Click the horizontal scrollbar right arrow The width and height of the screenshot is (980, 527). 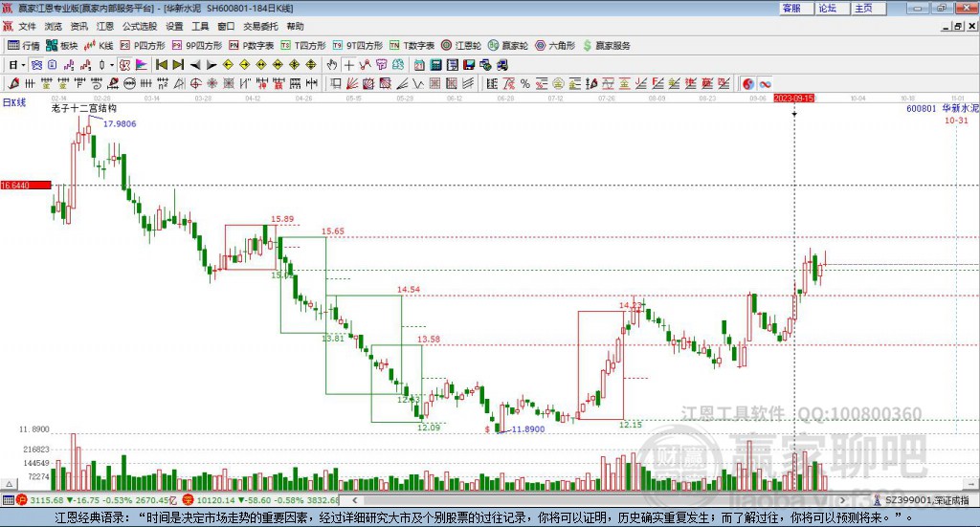[x=842, y=500]
